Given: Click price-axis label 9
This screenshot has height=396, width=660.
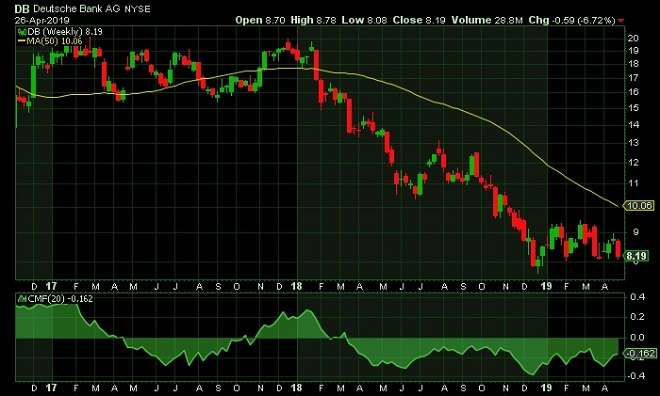Looking at the screenshot, I should click(x=636, y=232).
